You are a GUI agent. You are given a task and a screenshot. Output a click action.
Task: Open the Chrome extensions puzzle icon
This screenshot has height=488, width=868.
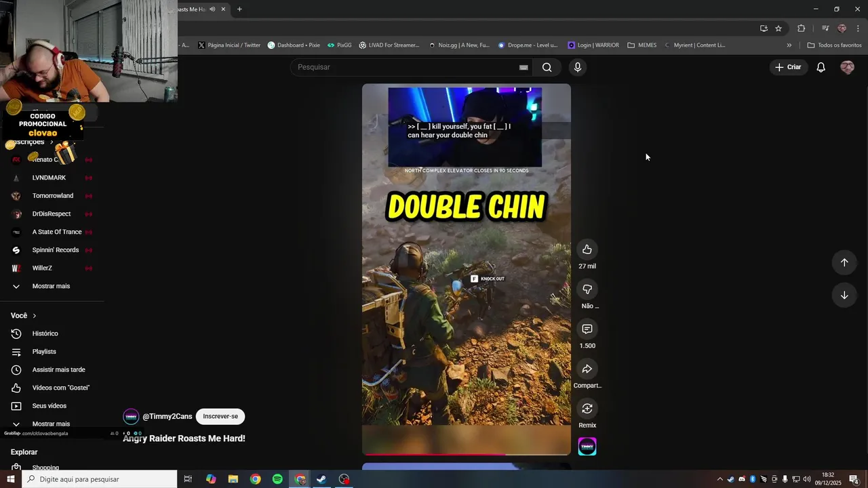coord(802,28)
